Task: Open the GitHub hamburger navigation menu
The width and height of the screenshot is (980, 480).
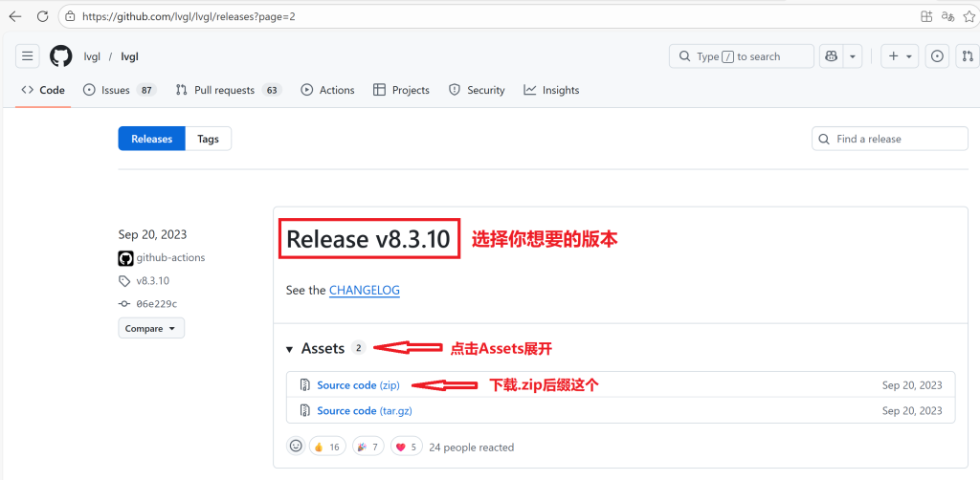Action: 27,56
